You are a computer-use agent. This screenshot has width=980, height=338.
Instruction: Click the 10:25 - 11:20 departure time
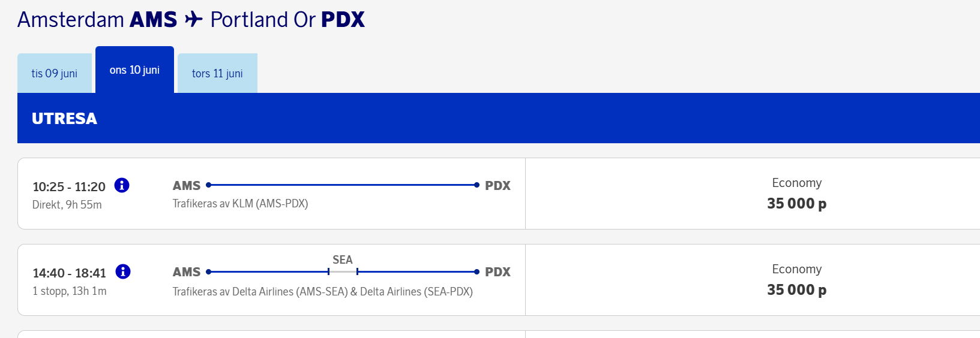[x=69, y=186]
